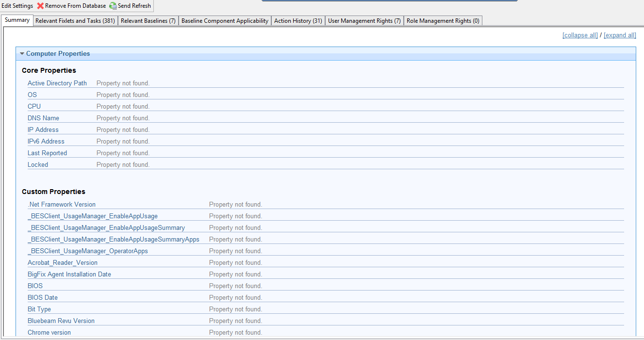
Task: Open the Bluebeam Revu Version property
Action: [x=61, y=321]
